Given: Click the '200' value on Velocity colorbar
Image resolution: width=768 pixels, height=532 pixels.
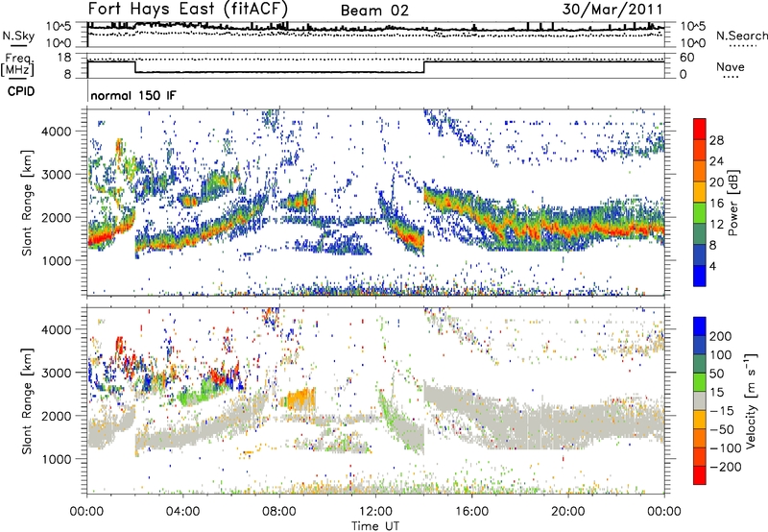Looking at the screenshot, I should pyautogui.click(x=720, y=336).
